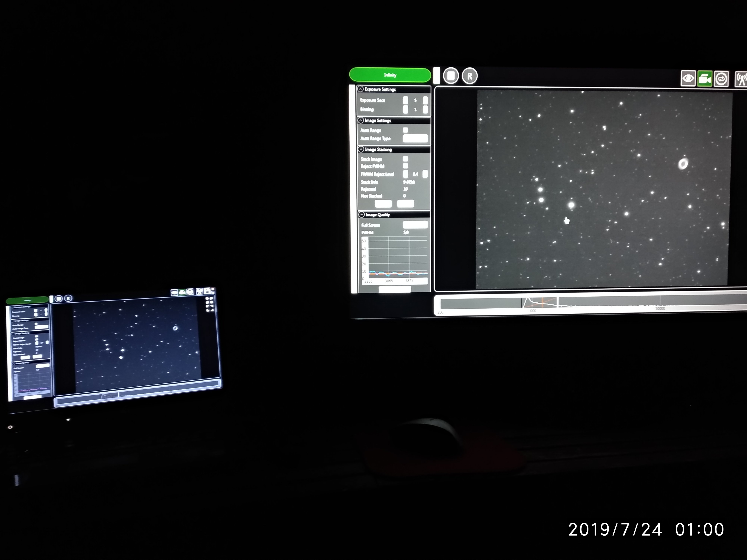Enable the Auto Range checkbox
The image size is (747, 560).
tap(405, 130)
